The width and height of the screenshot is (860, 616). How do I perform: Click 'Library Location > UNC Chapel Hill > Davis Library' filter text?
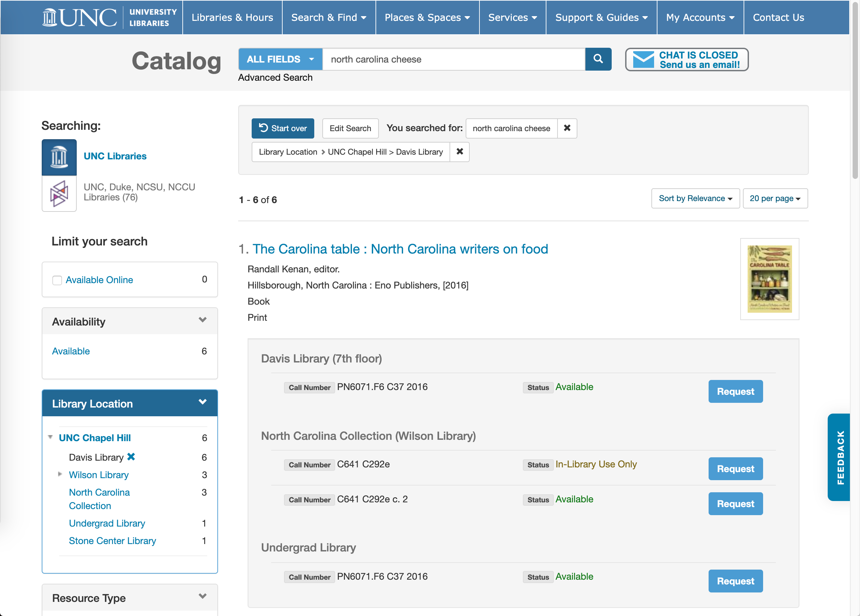tap(351, 152)
